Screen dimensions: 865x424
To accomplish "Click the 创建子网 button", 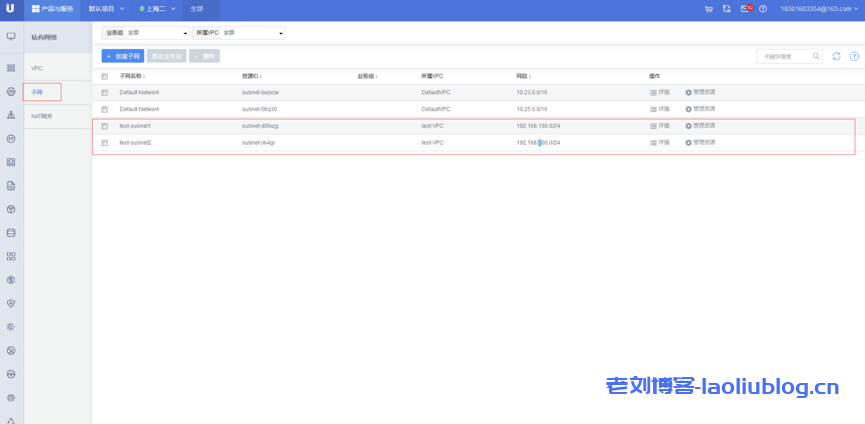I will coord(123,56).
